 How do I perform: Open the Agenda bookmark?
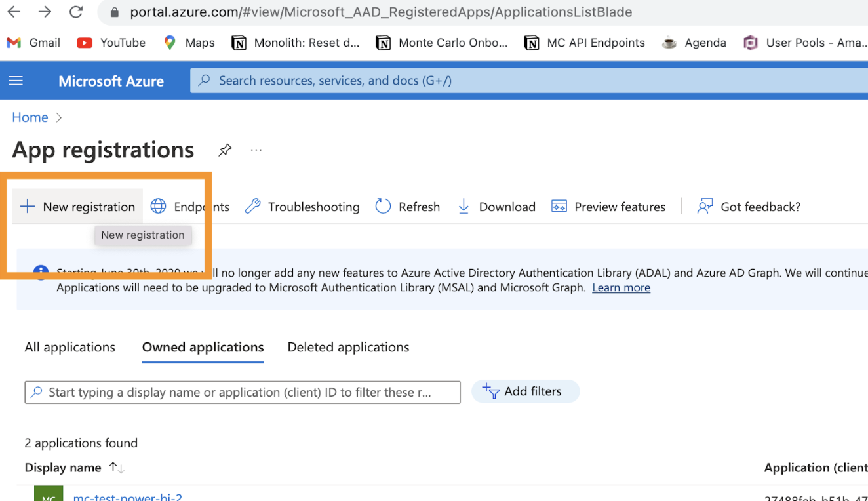click(x=694, y=43)
